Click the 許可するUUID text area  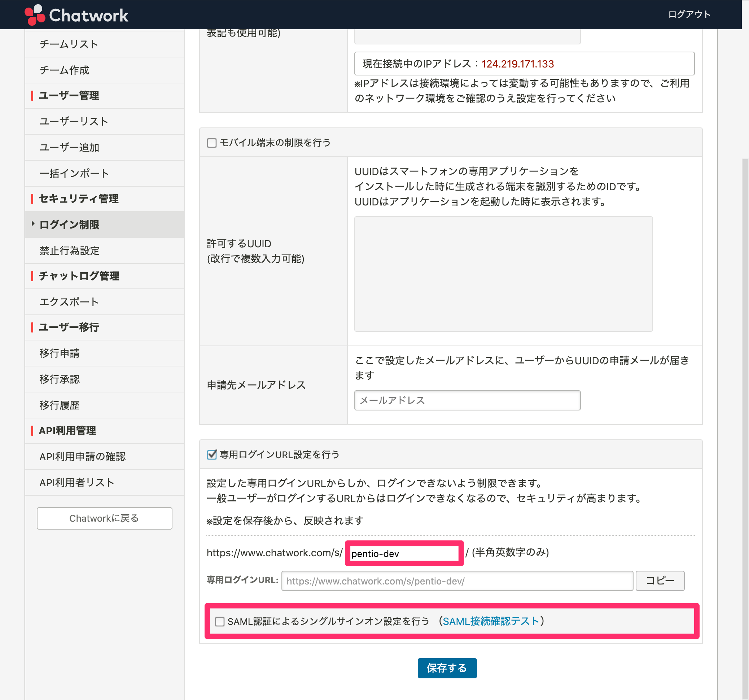pyautogui.click(x=503, y=274)
